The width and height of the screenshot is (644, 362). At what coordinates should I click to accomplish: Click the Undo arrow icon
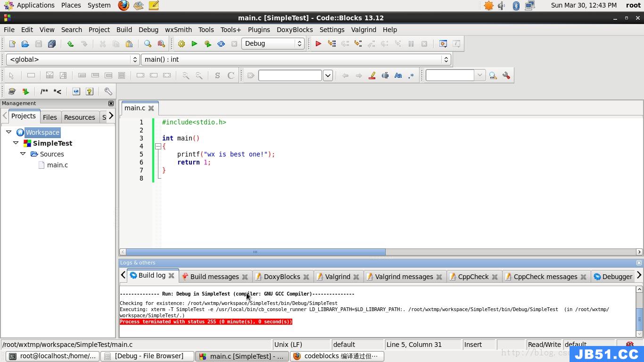coord(70,44)
